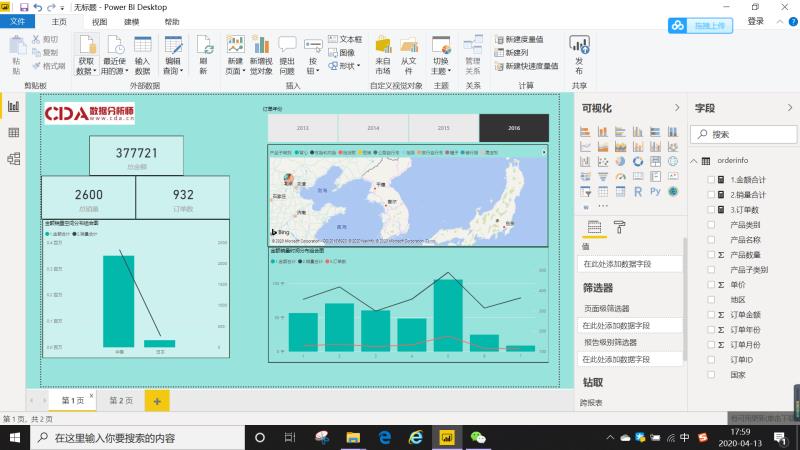Switch to 帮助 help ribbon tab
This screenshot has width=800, height=450.
pos(172,22)
